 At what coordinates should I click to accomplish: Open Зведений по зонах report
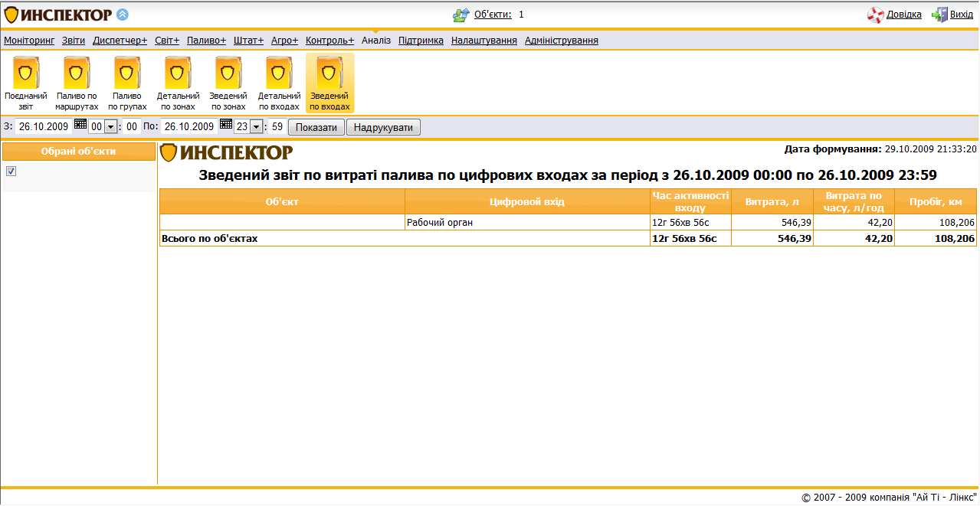click(229, 83)
